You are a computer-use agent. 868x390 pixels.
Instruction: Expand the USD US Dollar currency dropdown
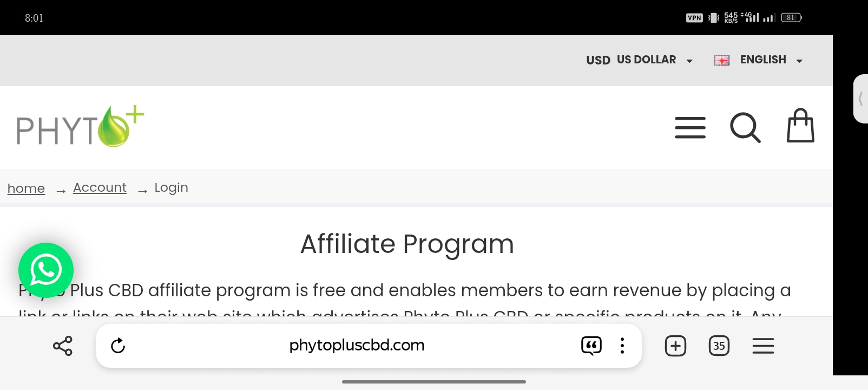click(x=639, y=60)
